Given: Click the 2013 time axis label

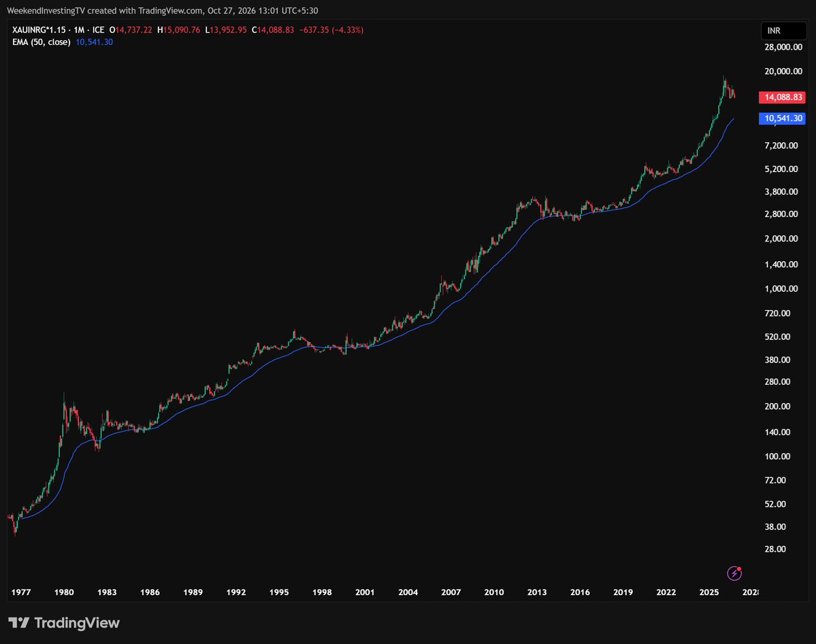Looking at the screenshot, I should 537,592.
